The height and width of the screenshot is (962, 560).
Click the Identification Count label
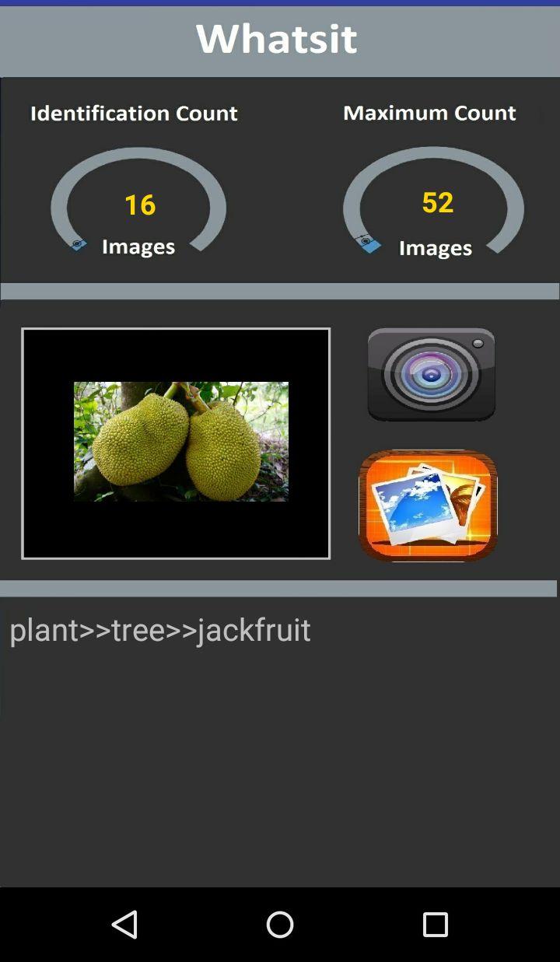point(134,114)
